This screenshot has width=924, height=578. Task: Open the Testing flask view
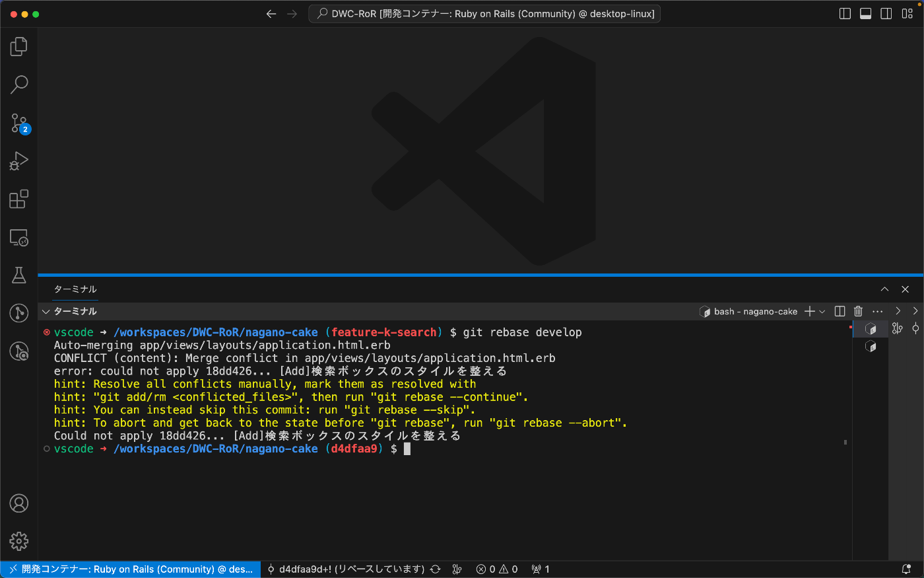pos(18,275)
